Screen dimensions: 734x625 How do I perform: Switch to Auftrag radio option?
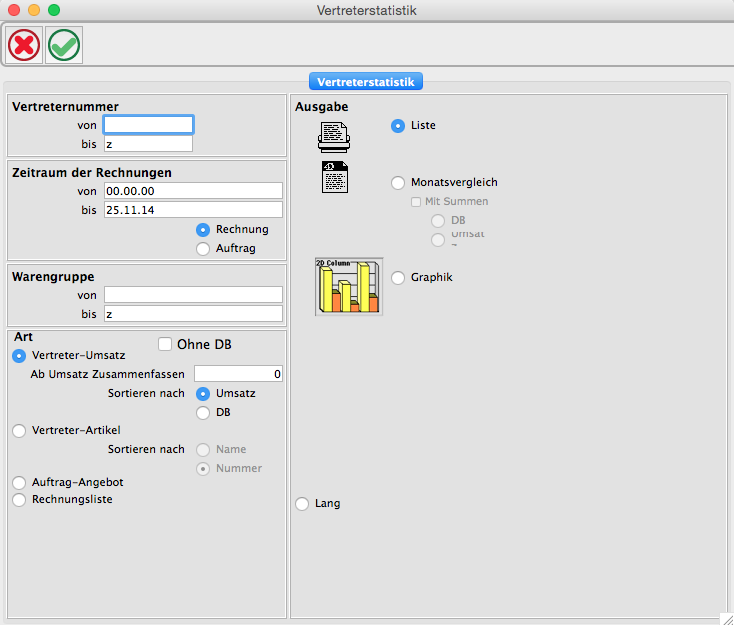click(203, 248)
